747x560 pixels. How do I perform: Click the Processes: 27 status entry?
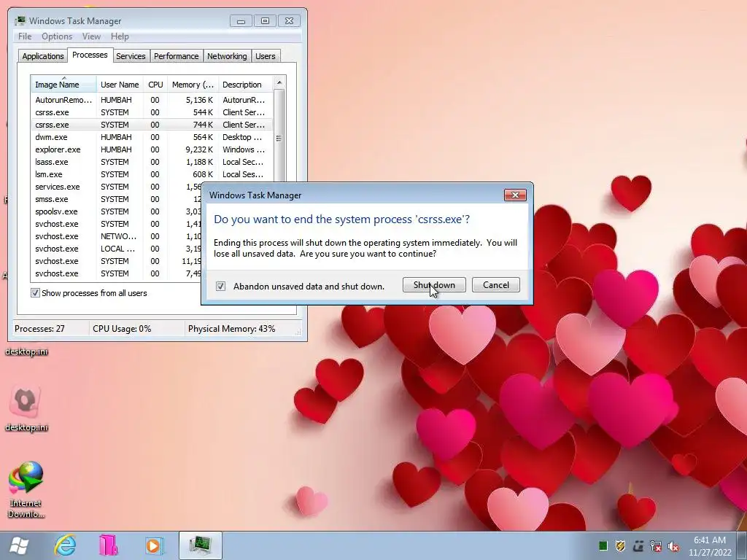coord(39,329)
